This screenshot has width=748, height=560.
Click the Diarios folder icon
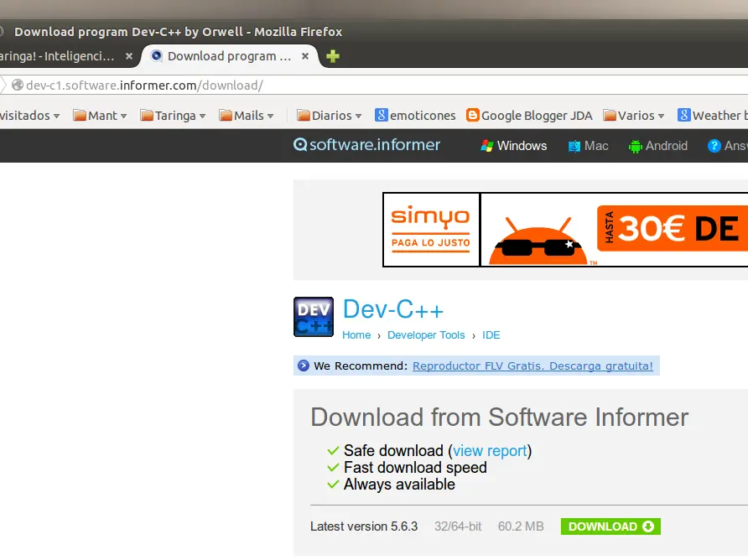pos(304,115)
